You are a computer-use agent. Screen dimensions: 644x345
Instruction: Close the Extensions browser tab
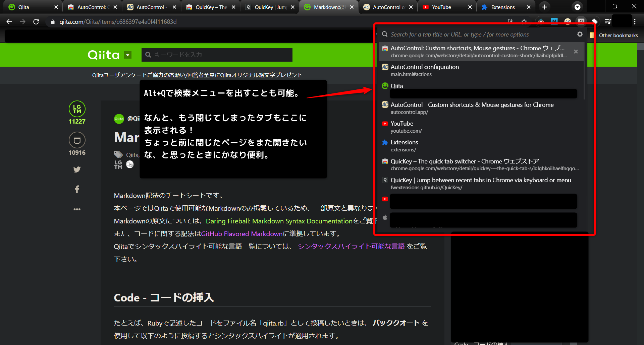(x=529, y=7)
